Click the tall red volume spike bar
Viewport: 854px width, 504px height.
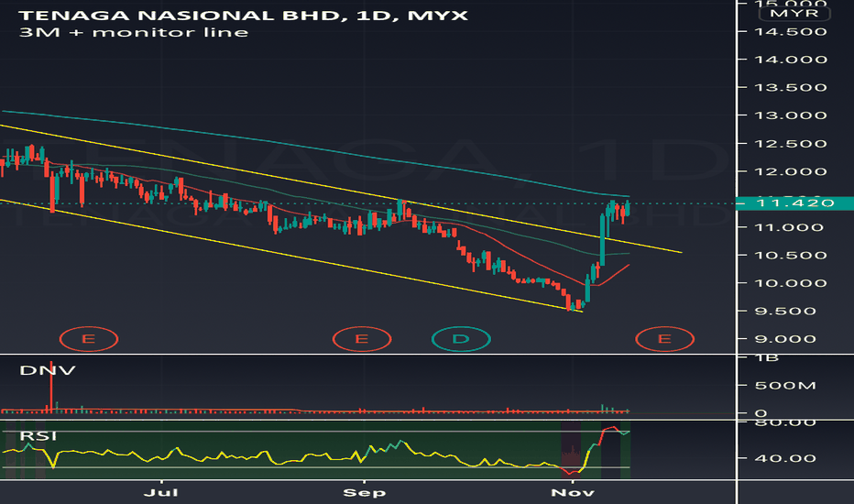[x=51, y=386]
